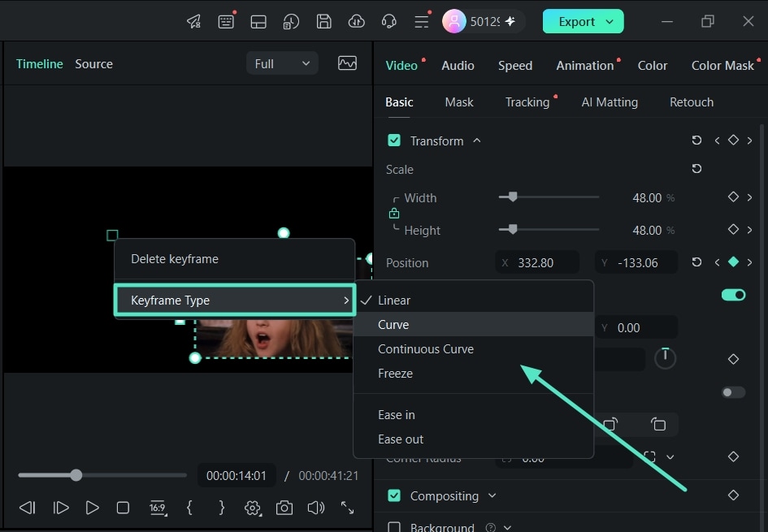Screen dimensions: 768x532
Task: Open the project history icon
Action: pos(291,22)
